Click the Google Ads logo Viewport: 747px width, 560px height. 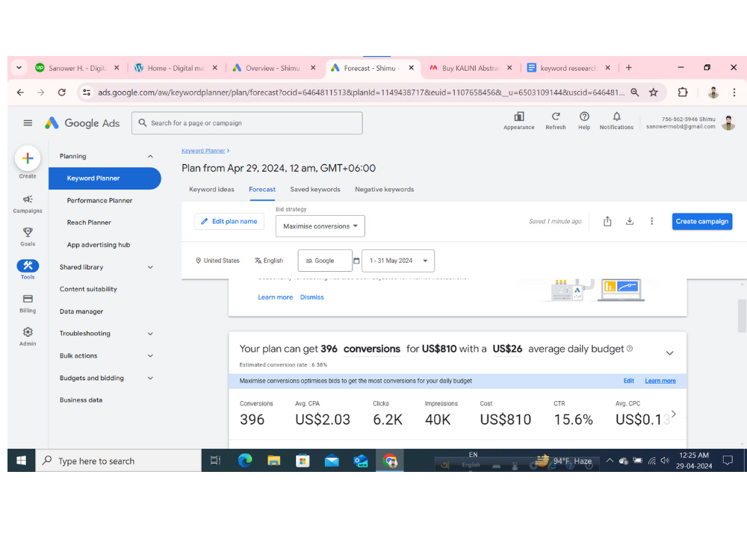click(x=82, y=123)
